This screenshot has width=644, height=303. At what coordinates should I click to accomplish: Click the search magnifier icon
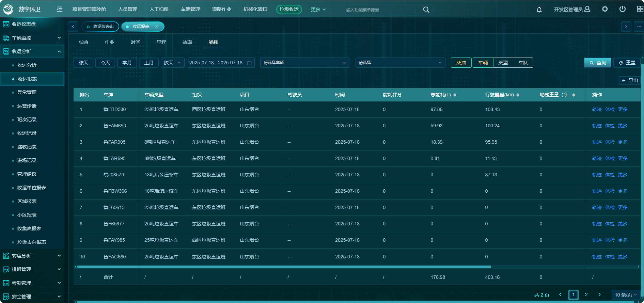point(426,10)
